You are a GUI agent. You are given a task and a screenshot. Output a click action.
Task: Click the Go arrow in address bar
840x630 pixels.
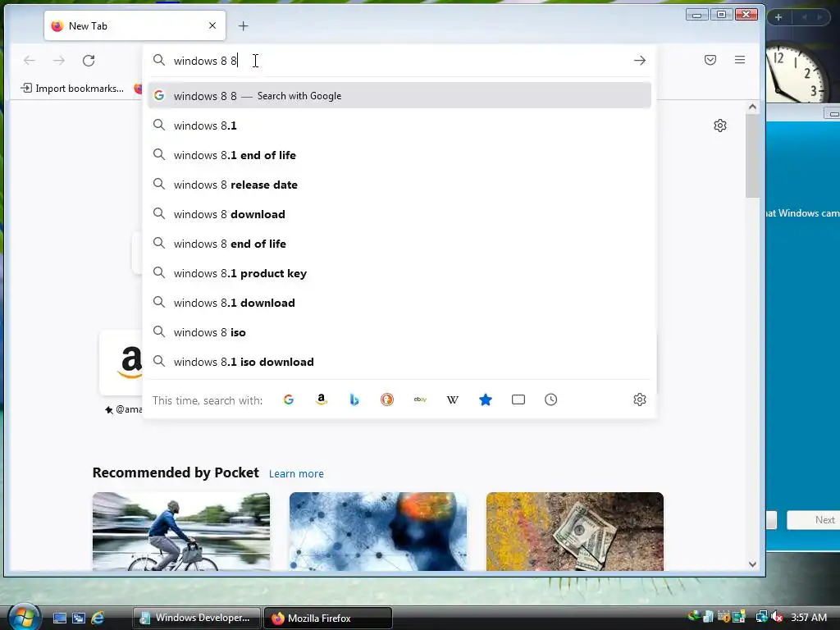click(640, 61)
